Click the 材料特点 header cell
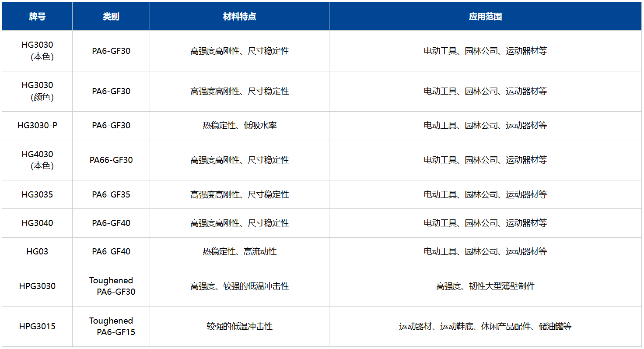The image size is (644, 349). coord(239,17)
